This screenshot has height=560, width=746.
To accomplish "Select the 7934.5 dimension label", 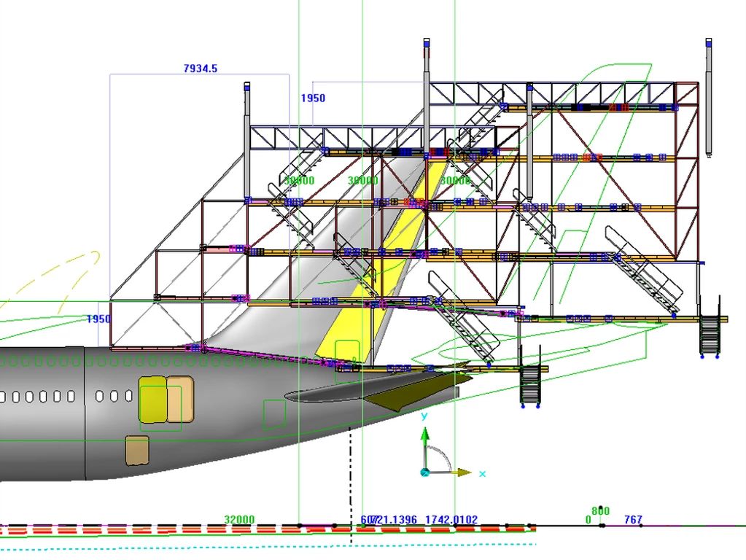I will [x=201, y=69].
